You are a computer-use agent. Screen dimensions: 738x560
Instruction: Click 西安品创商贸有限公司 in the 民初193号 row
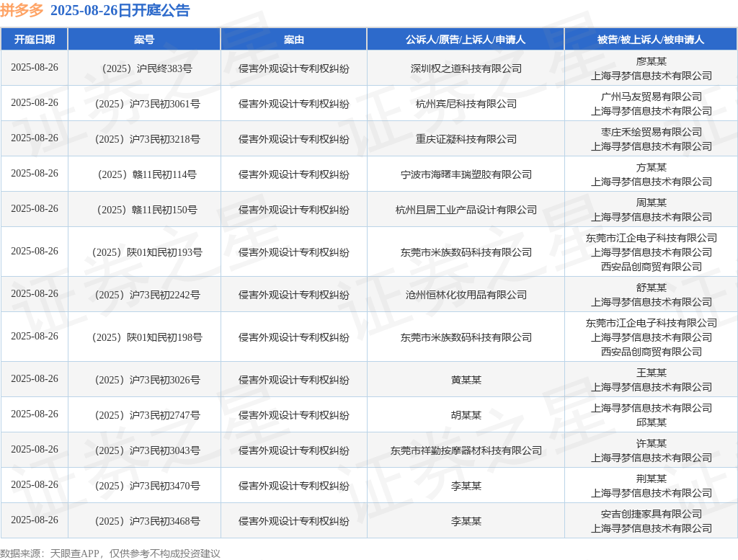click(x=652, y=267)
